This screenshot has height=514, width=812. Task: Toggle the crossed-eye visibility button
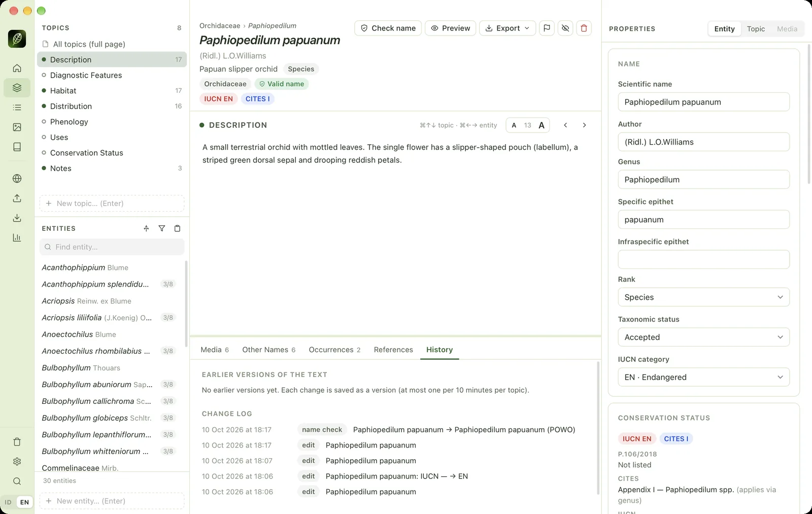[x=565, y=28]
